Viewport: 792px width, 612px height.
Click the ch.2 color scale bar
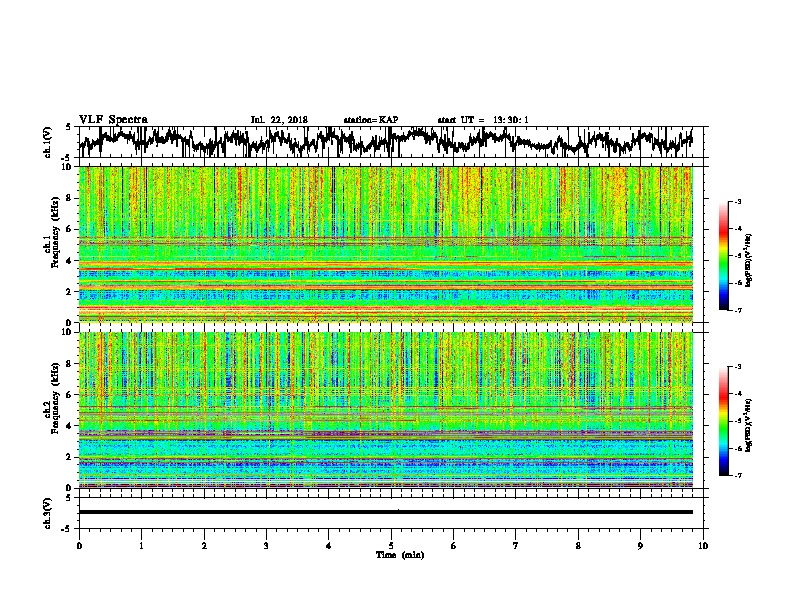pyautogui.click(x=723, y=421)
